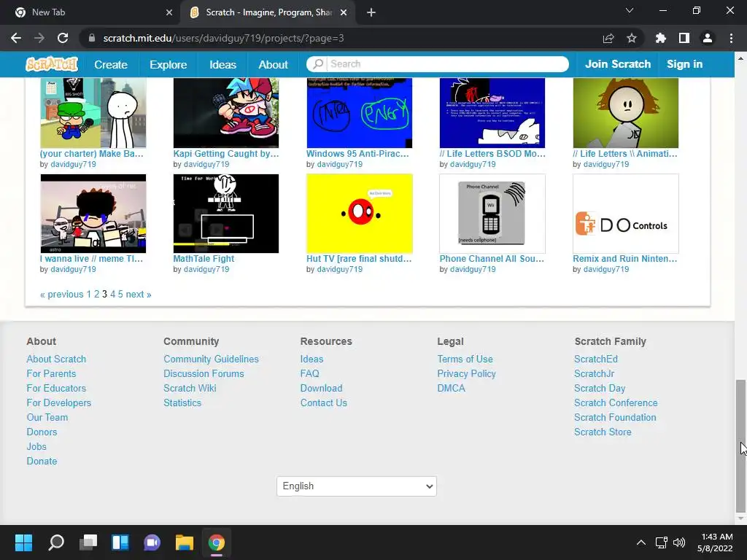This screenshot has height=560, width=747.
Task: Open Scratch Store footer link
Action: [603, 432]
